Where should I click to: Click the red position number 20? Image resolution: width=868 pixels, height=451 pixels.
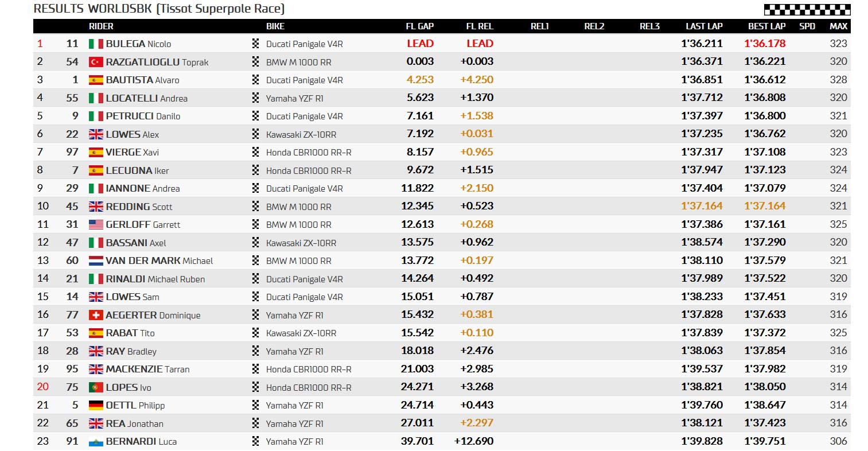point(43,387)
